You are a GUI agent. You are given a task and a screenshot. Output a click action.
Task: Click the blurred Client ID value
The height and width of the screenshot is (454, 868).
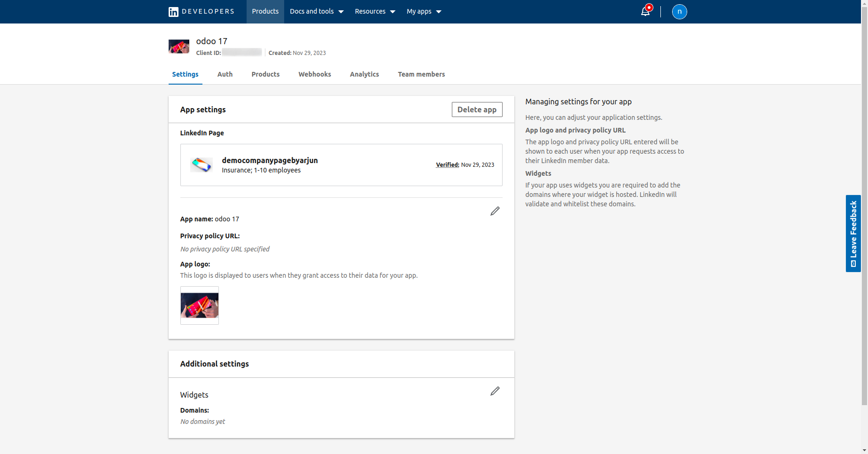[242, 53]
